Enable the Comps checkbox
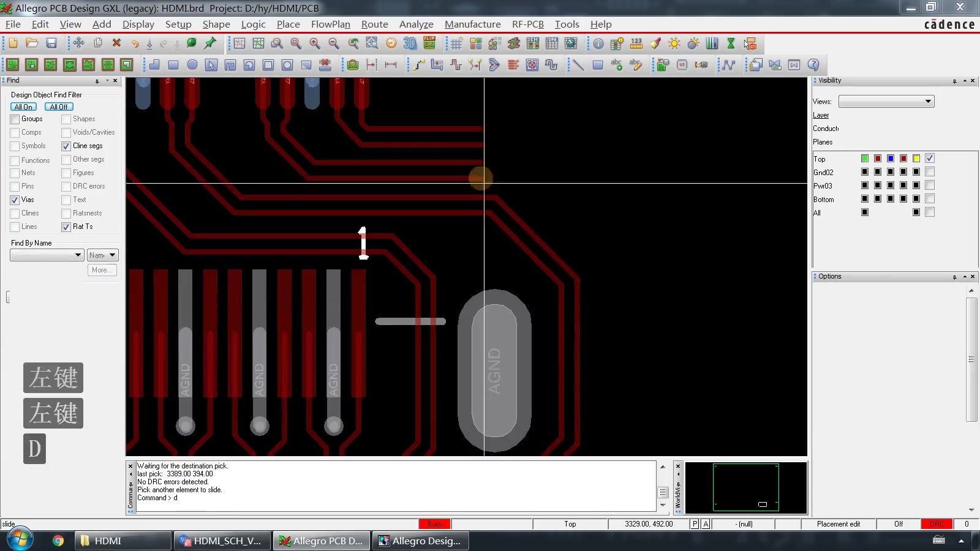The image size is (980, 551). pos(15,133)
